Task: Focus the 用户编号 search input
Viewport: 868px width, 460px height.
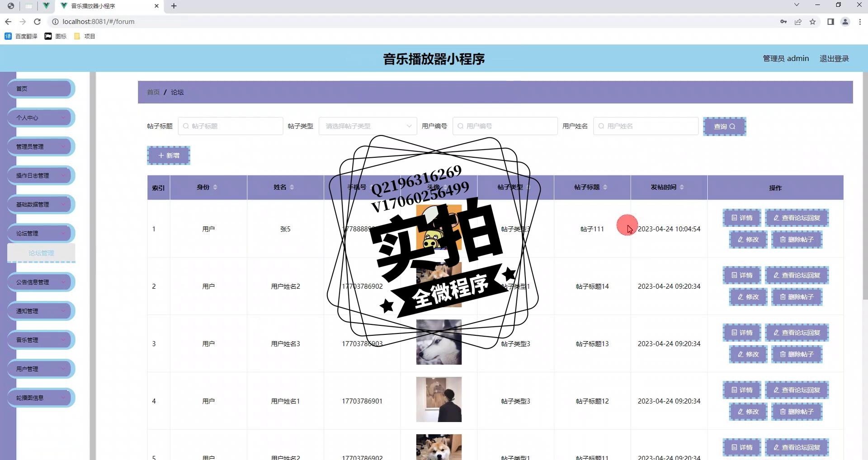Action: pyautogui.click(x=505, y=126)
